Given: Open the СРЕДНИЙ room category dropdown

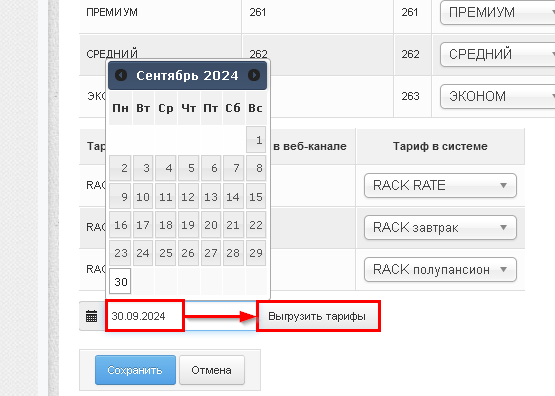Looking at the screenshot, I should pos(497,54).
